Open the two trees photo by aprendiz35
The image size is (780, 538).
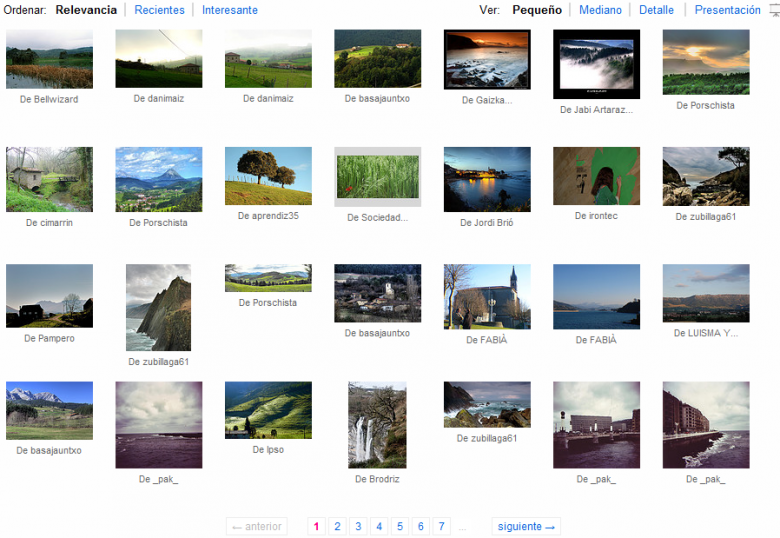(268, 176)
